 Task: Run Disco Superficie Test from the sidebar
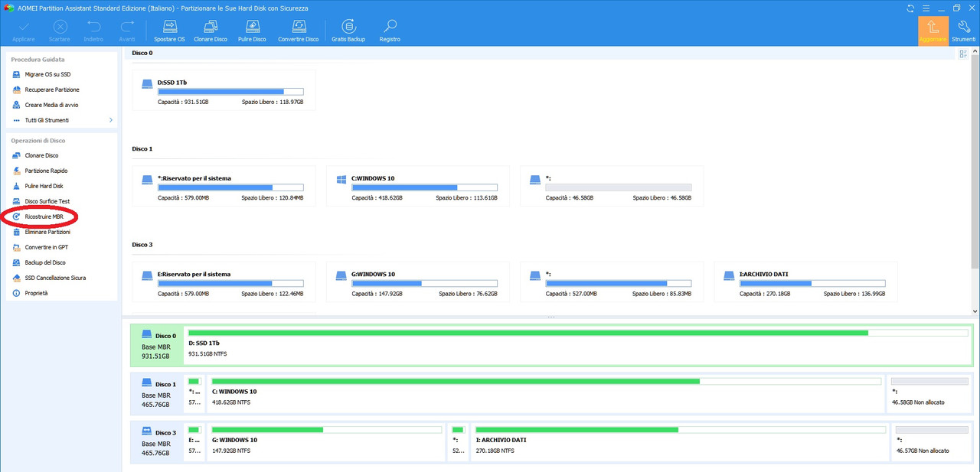point(47,201)
